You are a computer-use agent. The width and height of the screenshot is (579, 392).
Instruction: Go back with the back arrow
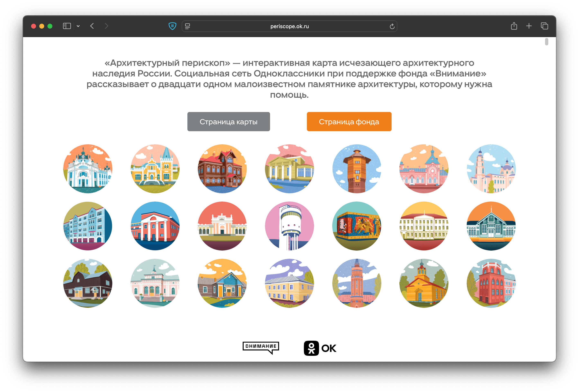tap(92, 26)
